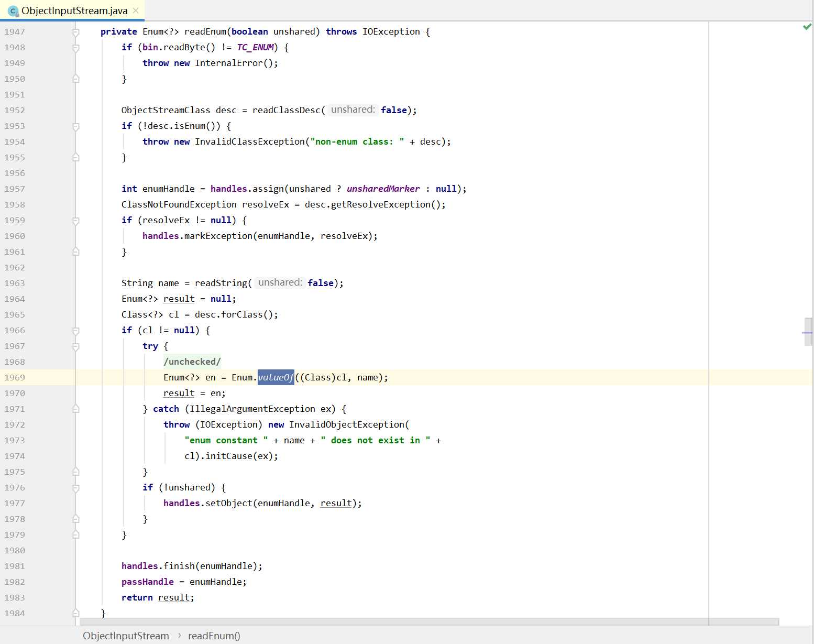This screenshot has width=814, height=644.
Task: Click the readEnum() breadcrumb
Action: 214,636
